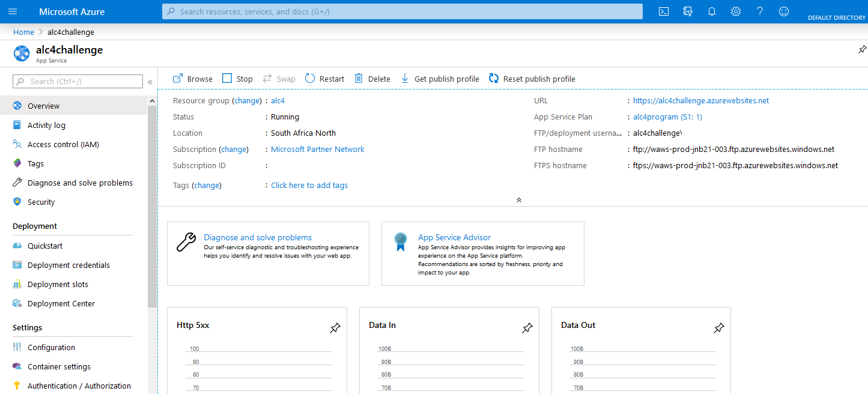Open the alc4 resource group link
This screenshot has width=868, height=394.
click(278, 100)
